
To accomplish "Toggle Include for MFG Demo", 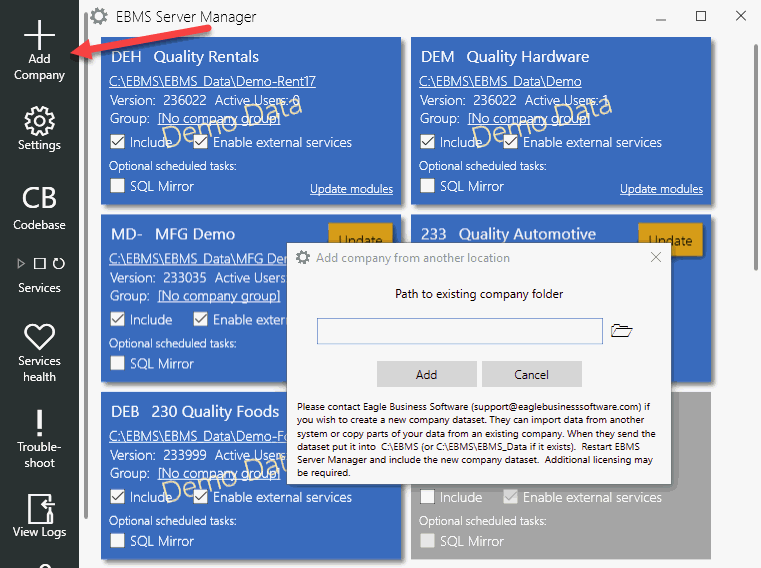I will point(117,319).
